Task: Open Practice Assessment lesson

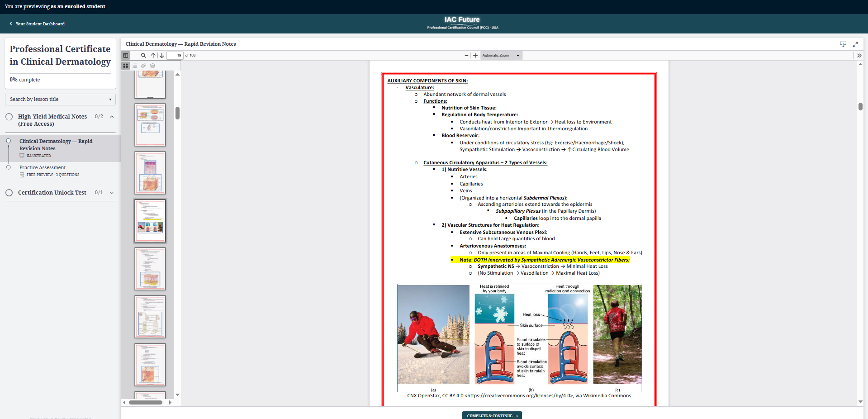Action: pyautogui.click(x=43, y=167)
